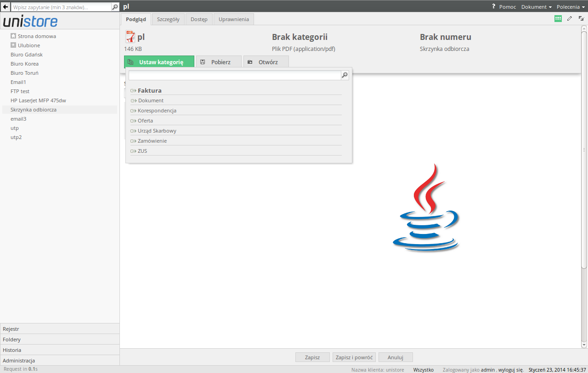Click the Java logo preview image
This screenshot has width=588, height=373.
(426, 207)
